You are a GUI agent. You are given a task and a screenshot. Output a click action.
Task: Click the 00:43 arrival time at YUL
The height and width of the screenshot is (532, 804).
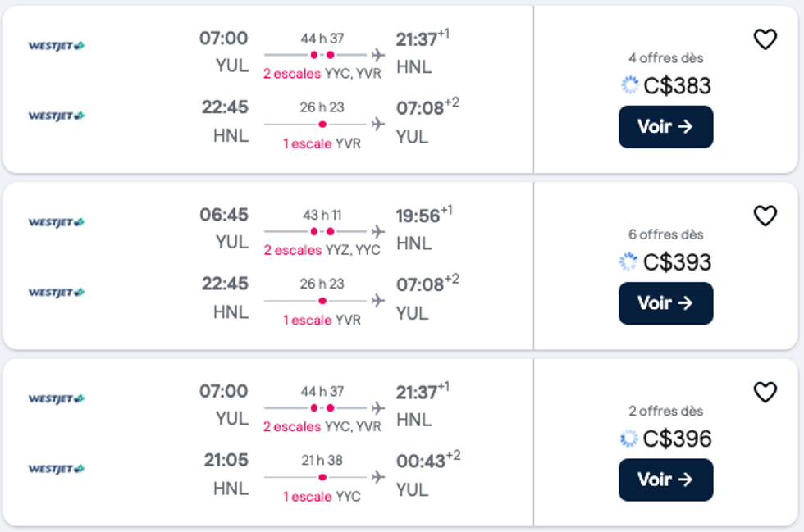click(x=420, y=462)
